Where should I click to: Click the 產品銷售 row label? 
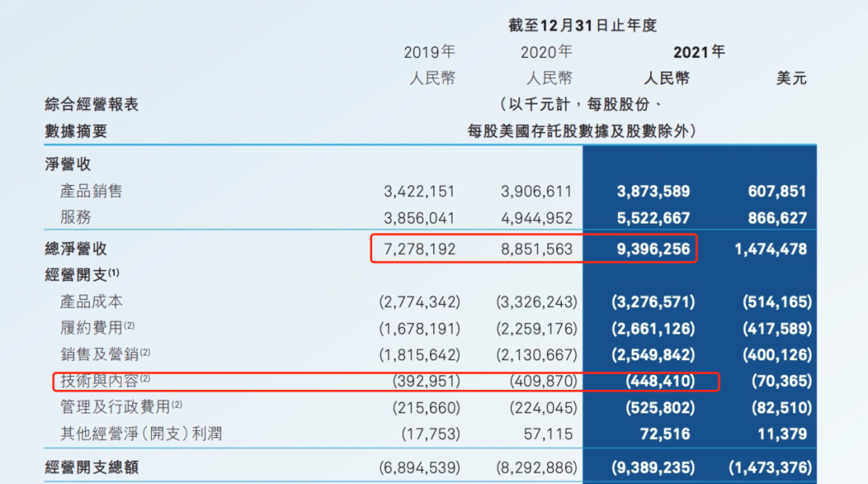coord(92,191)
